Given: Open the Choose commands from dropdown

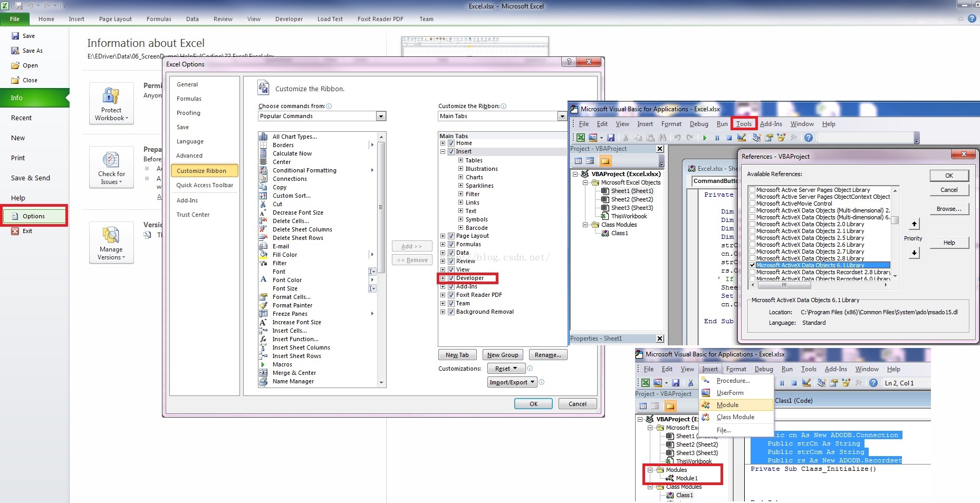Looking at the screenshot, I should (x=381, y=116).
